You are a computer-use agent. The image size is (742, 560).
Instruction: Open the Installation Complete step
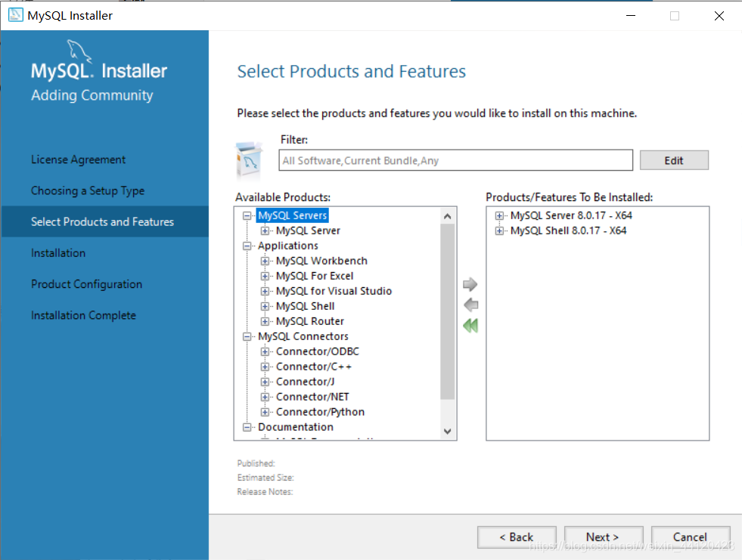(x=83, y=315)
